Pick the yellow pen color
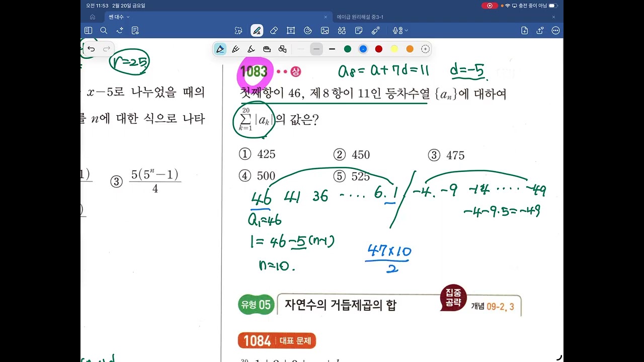 click(x=394, y=49)
